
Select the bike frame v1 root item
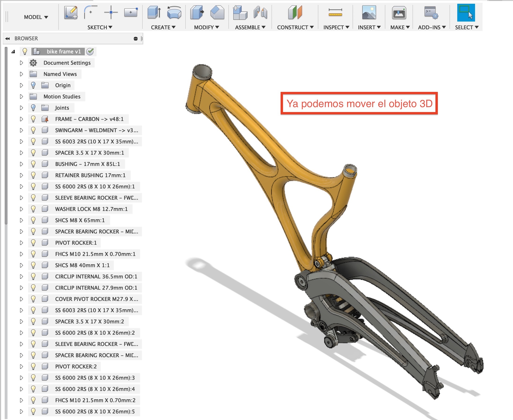pyautogui.click(x=63, y=52)
